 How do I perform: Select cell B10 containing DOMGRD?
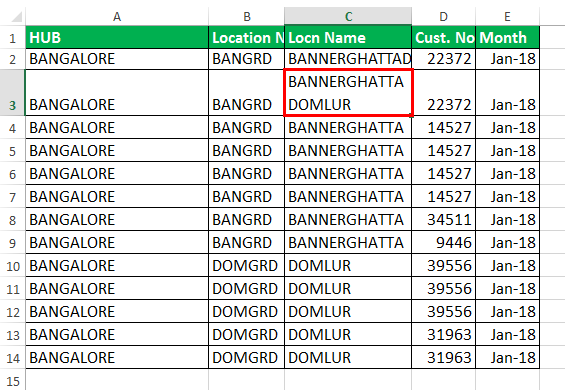[246, 265]
